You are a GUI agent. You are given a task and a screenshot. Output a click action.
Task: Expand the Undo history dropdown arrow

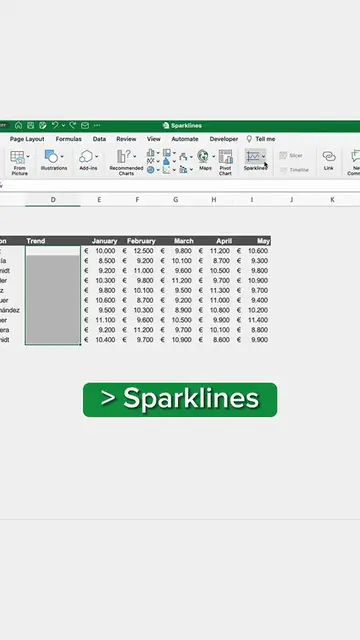(x=63, y=125)
